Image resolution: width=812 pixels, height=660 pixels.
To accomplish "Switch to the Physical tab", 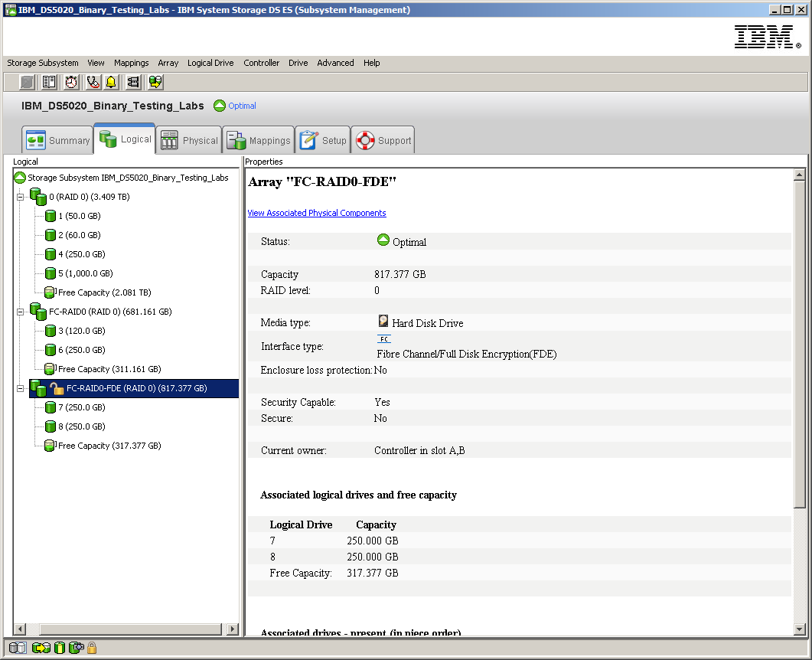I will 188,140.
